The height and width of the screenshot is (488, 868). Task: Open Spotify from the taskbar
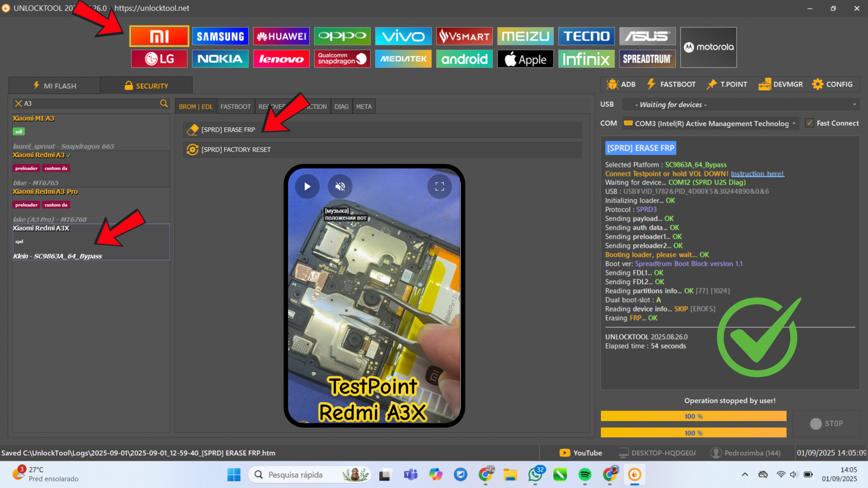coord(585,475)
